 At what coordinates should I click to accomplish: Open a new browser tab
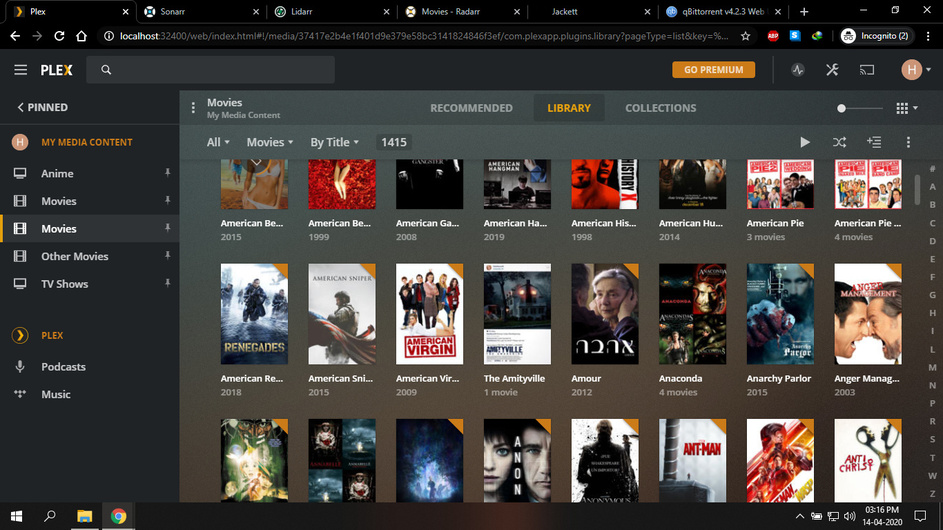[x=804, y=11]
